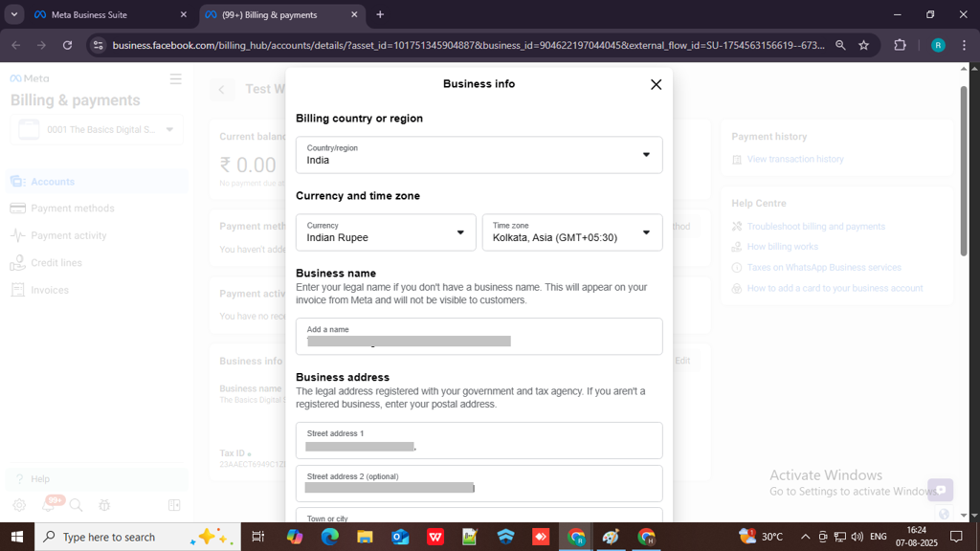The height and width of the screenshot is (551, 980).
Task: Open the Windows notification center
Action: coord(956,537)
